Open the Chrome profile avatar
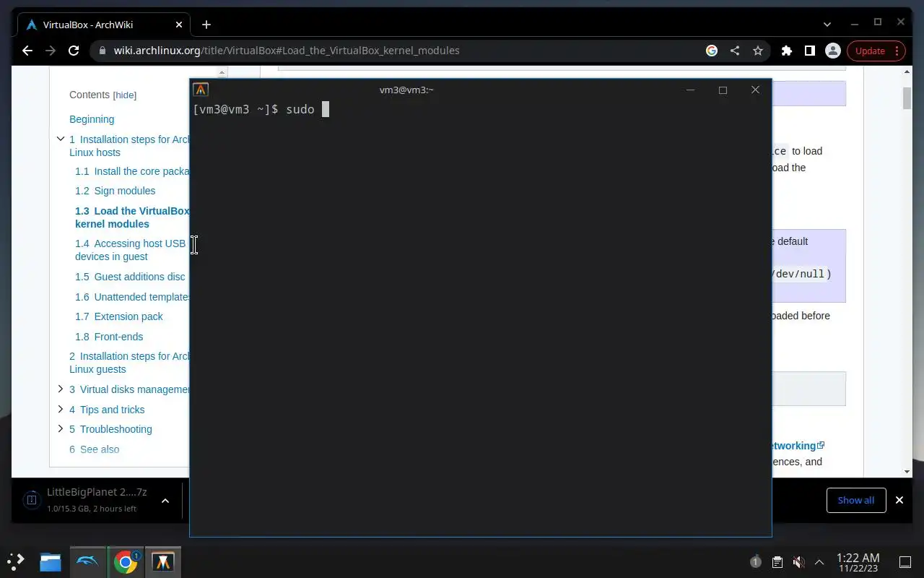This screenshot has width=924, height=578. click(x=833, y=51)
